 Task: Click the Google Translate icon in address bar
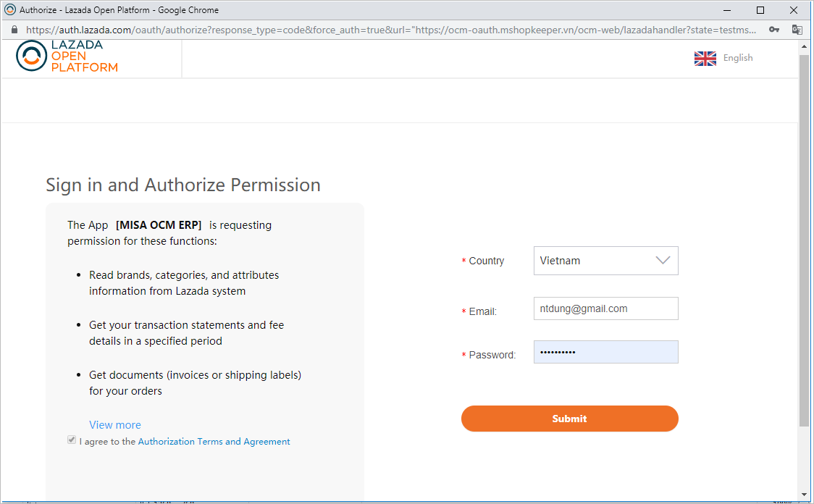pyautogui.click(x=797, y=30)
